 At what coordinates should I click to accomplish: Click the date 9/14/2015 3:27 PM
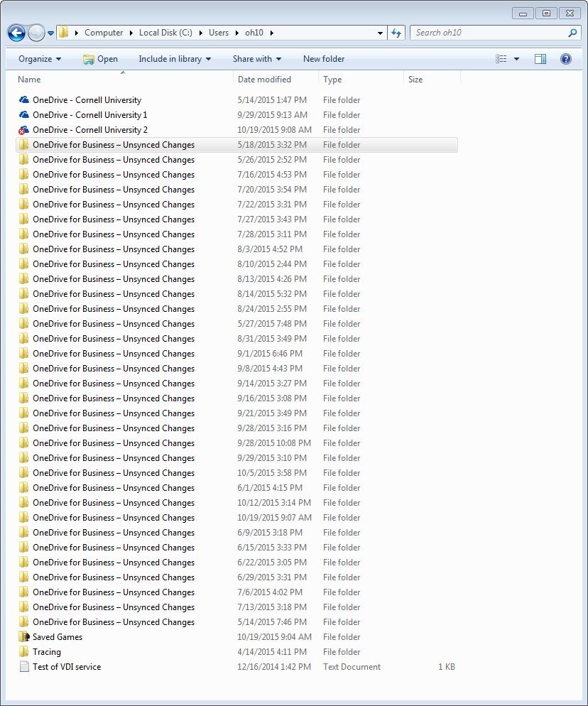(x=272, y=383)
